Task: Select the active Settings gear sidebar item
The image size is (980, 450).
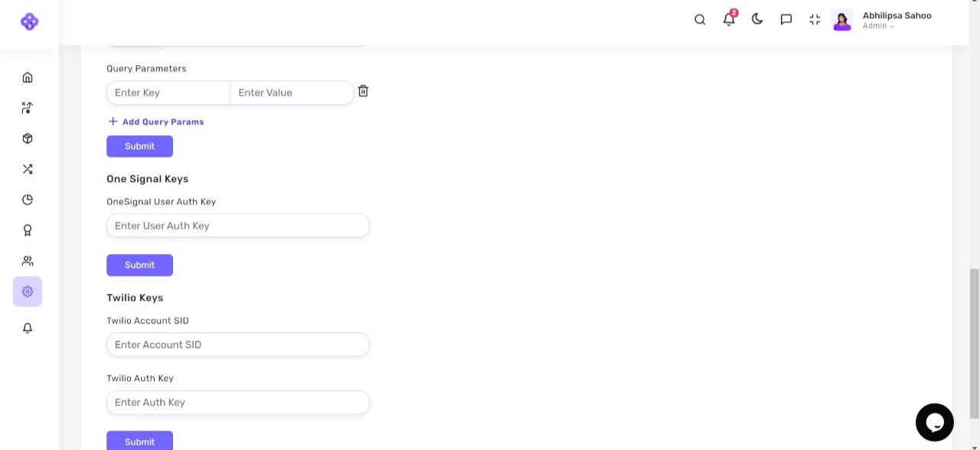Action: pos(28,292)
